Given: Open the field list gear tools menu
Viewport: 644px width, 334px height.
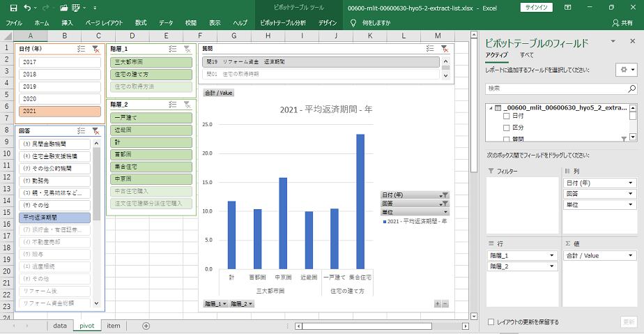Looking at the screenshot, I should pyautogui.click(x=626, y=70).
